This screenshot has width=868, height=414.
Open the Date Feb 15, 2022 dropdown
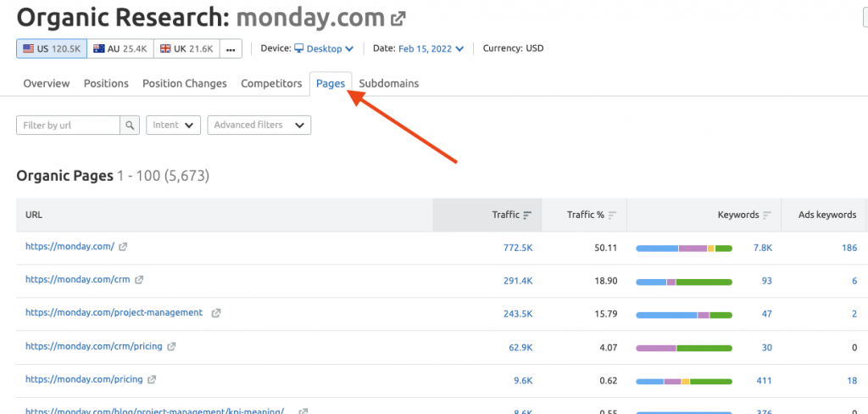coord(431,48)
